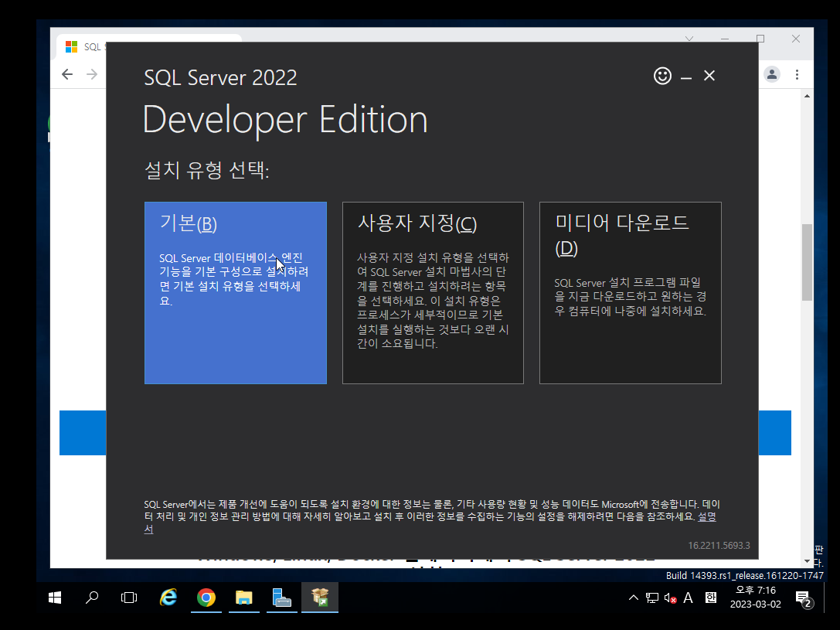This screenshot has width=840, height=630.
Task: Go back in the Chrome browser
Action: point(67,74)
